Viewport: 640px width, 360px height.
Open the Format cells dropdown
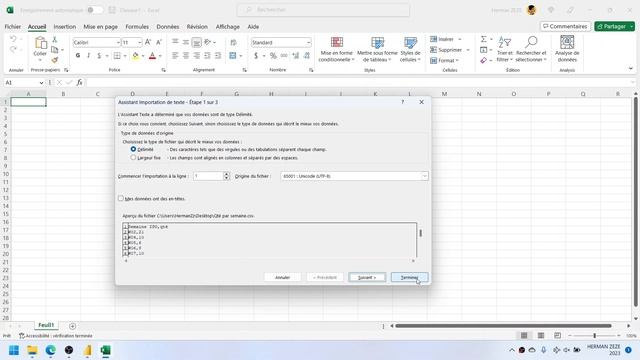[445, 60]
